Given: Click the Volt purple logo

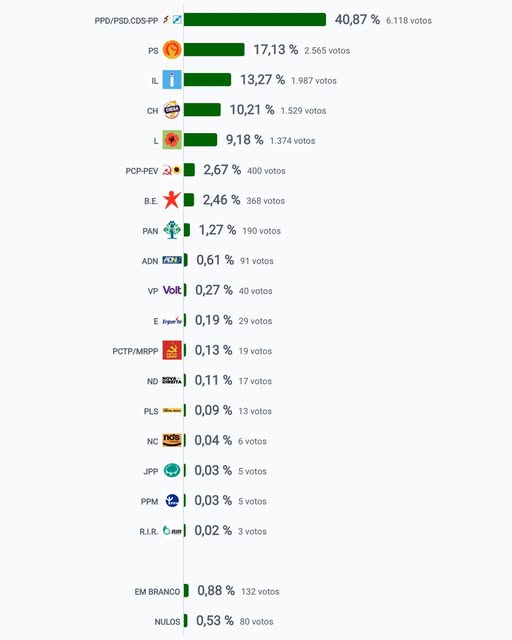Looking at the screenshot, I should pyautogui.click(x=172, y=290).
